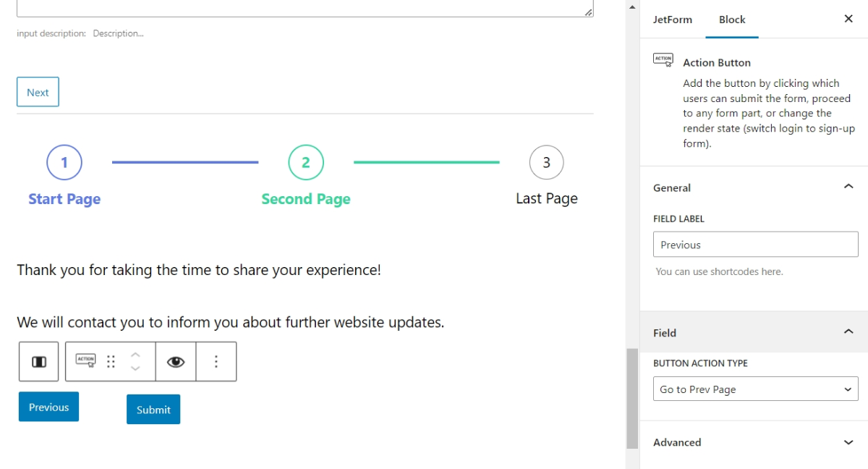
Task: Click the Field Label text input
Action: click(x=755, y=245)
